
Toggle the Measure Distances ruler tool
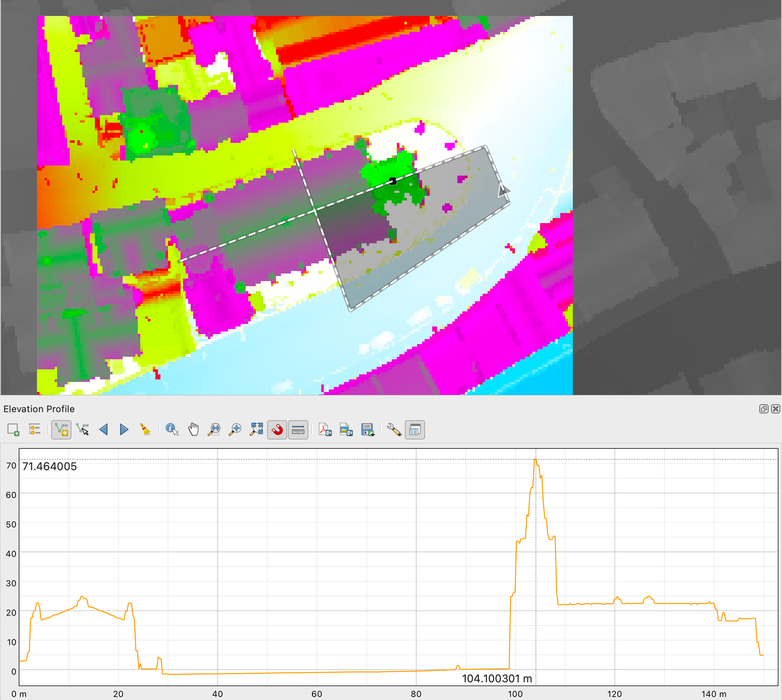coord(298,429)
